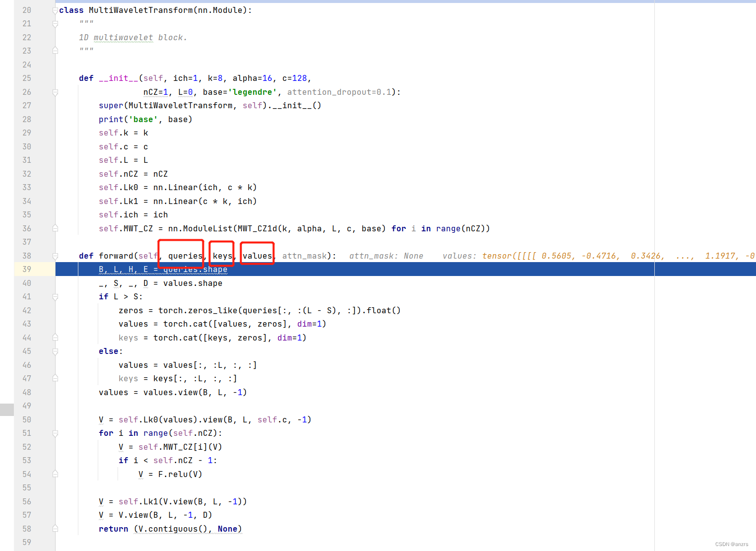Click 'self.L = L' assignment
The image size is (756, 551).
(x=124, y=160)
